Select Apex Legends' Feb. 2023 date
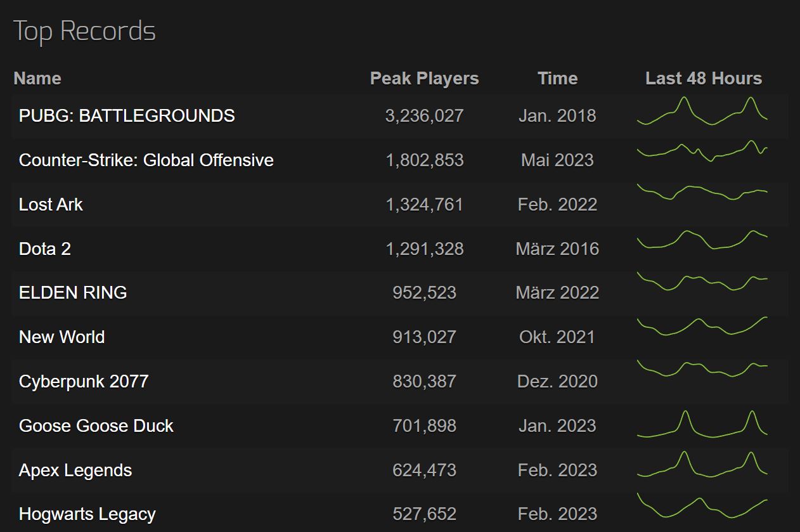 click(557, 470)
